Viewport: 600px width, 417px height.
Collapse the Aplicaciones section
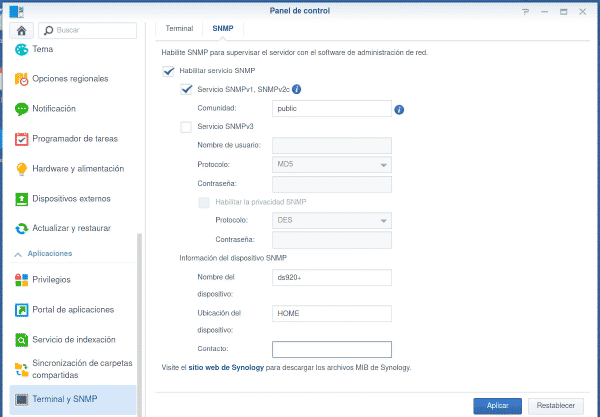point(18,254)
